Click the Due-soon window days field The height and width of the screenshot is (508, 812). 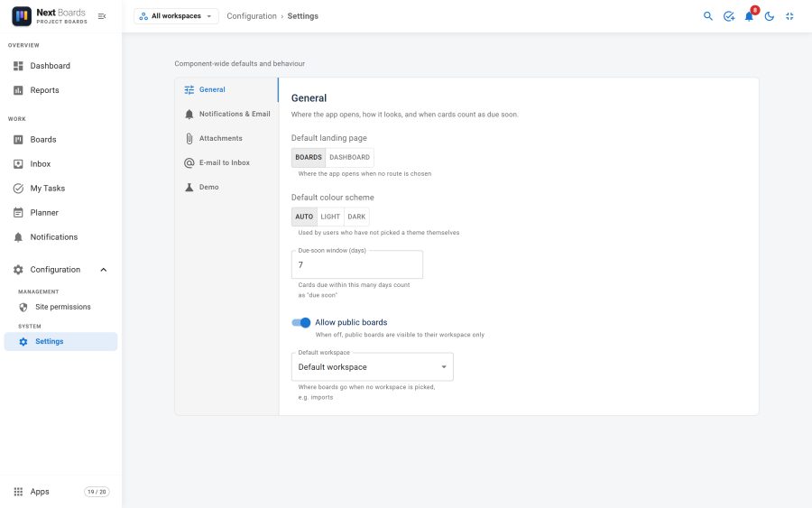(356, 264)
